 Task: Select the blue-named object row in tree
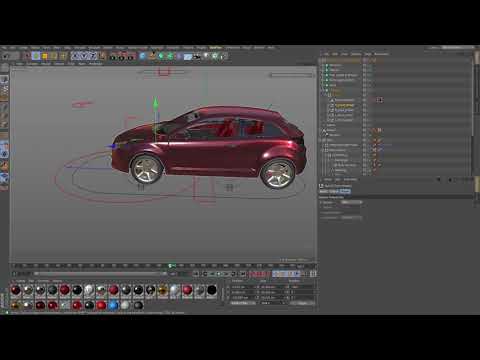344,110
